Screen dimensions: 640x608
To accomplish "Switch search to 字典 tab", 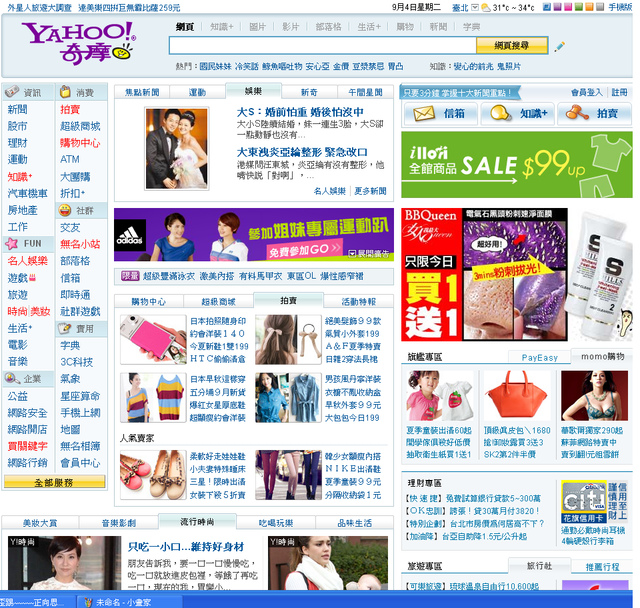I will click(471, 27).
